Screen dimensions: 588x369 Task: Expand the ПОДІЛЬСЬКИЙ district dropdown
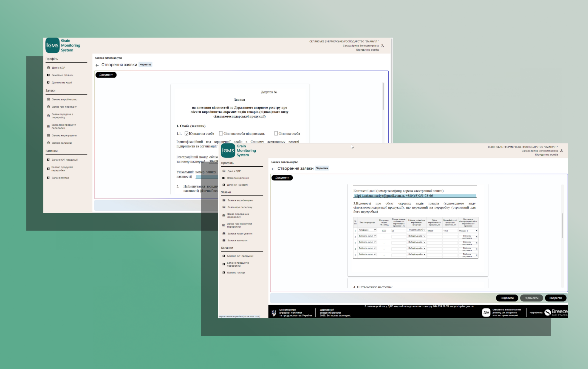click(x=417, y=230)
